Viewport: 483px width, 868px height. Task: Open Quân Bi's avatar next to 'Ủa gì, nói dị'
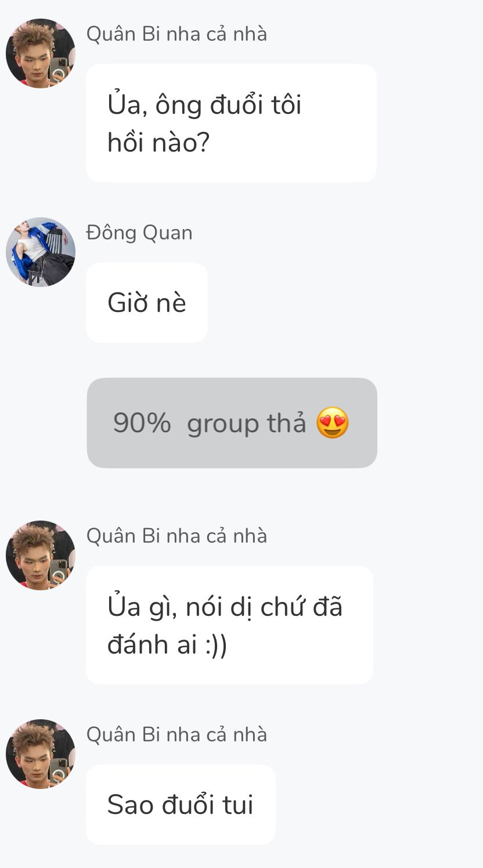(41, 555)
